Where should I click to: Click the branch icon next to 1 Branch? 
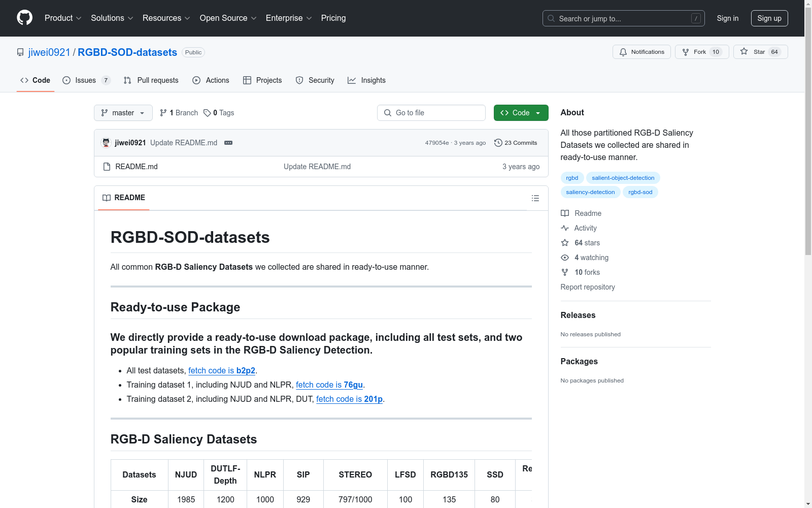(163, 113)
